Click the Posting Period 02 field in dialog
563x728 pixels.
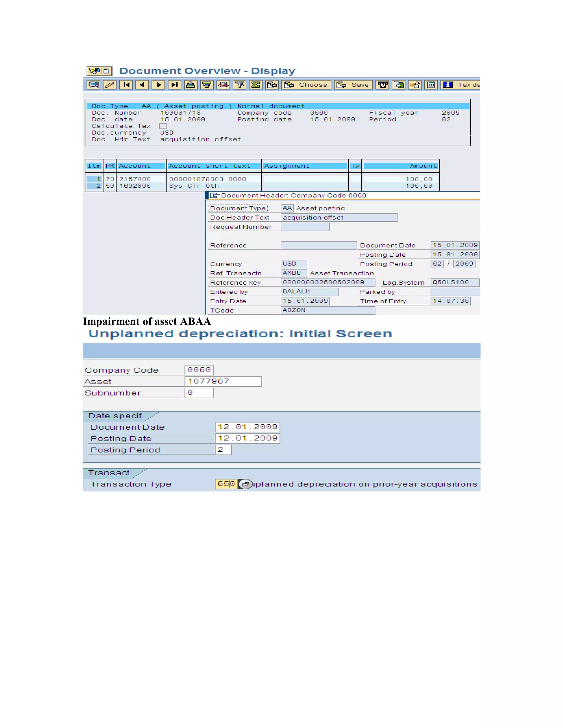pyautogui.click(x=437, y=264)
